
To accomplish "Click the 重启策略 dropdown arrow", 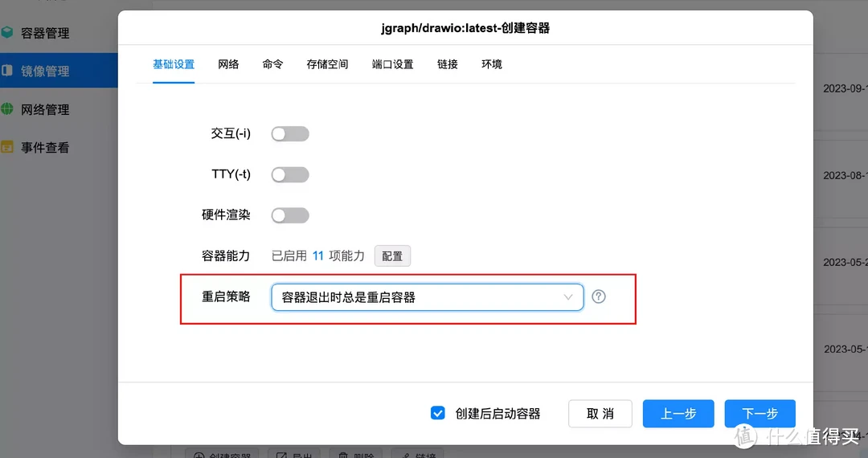I will pyautogui.click(x=568, y=297).
